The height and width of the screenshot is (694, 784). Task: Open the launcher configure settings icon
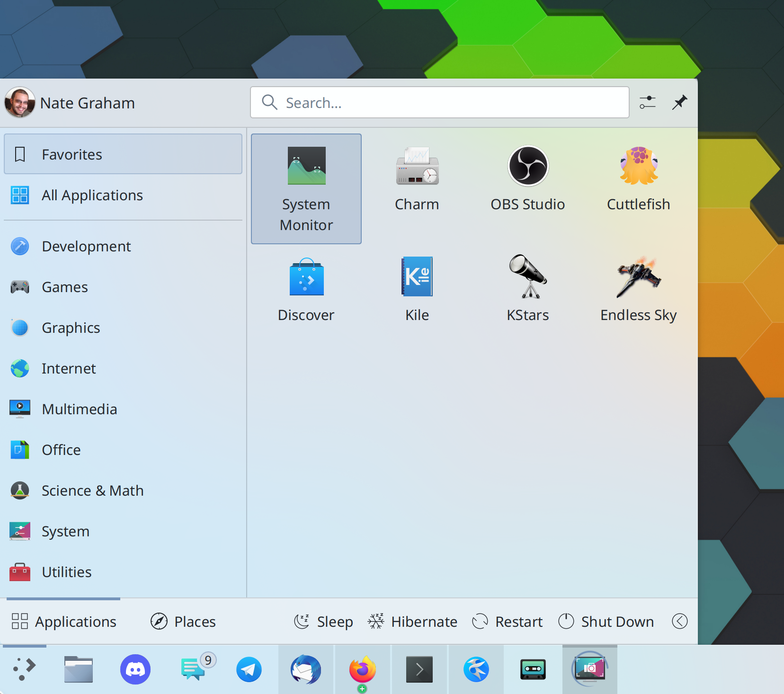click(647, 102)
